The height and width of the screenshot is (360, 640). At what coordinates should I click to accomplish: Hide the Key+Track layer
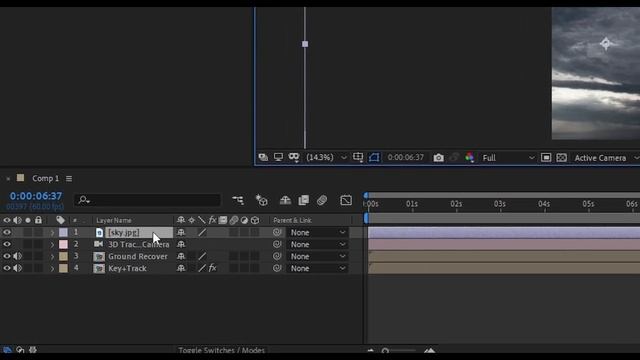tap(7, 268)
